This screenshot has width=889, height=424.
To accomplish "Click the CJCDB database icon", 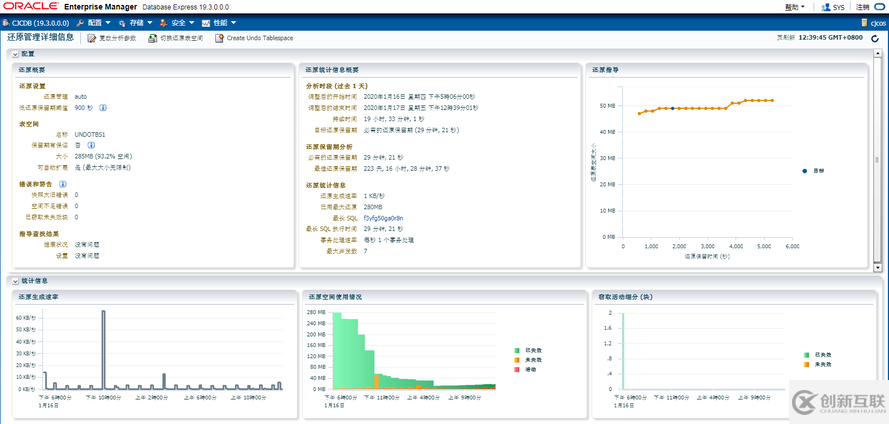I will 6,23.
